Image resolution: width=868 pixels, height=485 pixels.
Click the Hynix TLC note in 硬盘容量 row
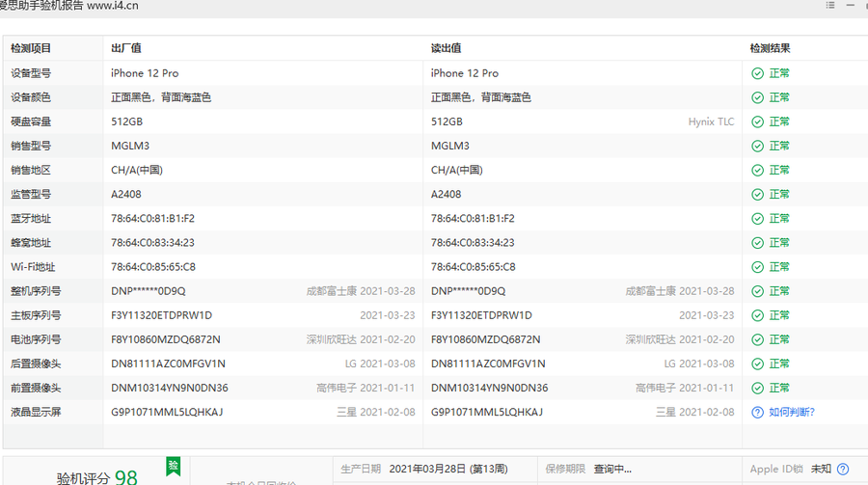[x=711, y=121]
